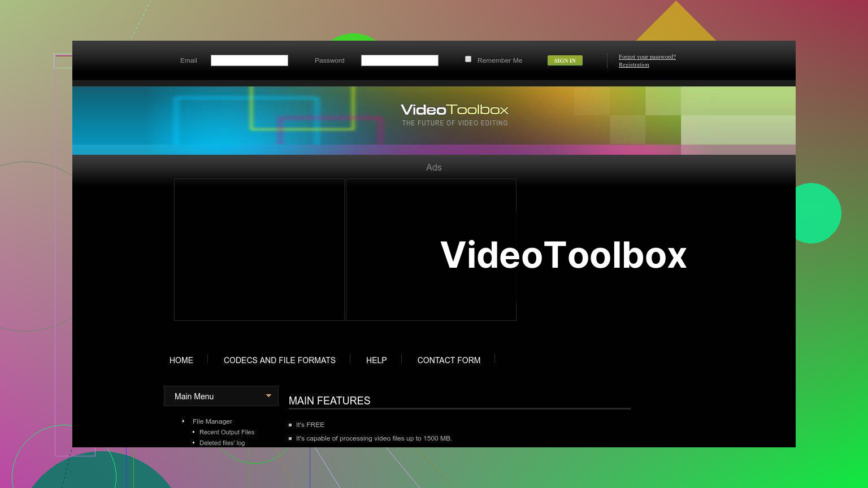Click the first empty ad box
Image resolution: width=868 pixels, height=488 pixels.
coord(259,250)
